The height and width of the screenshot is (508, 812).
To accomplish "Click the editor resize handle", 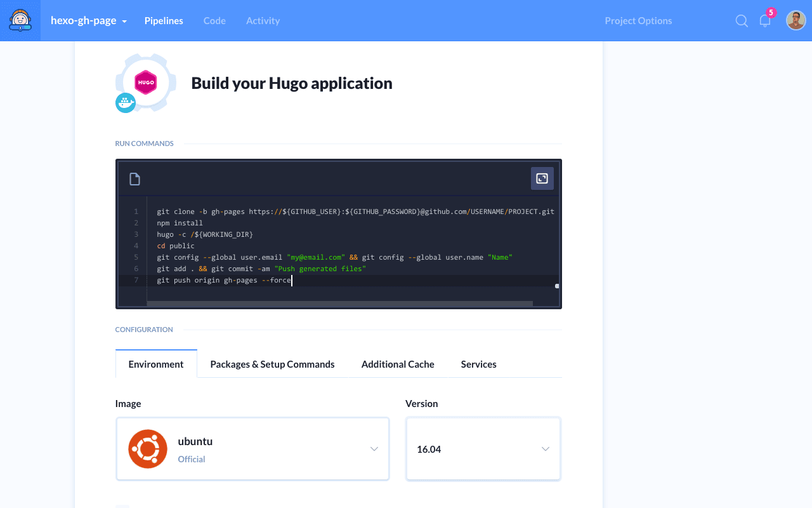I will 557,286.
